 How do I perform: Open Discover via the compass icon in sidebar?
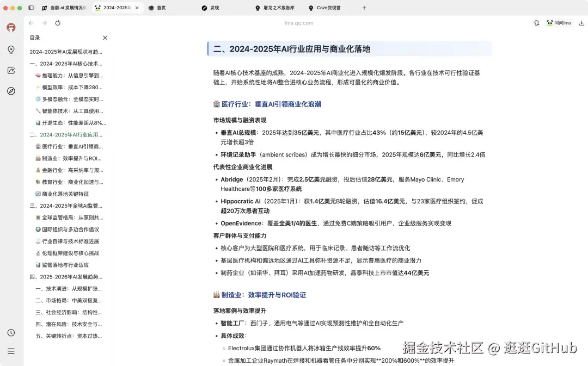click(11, 91)
